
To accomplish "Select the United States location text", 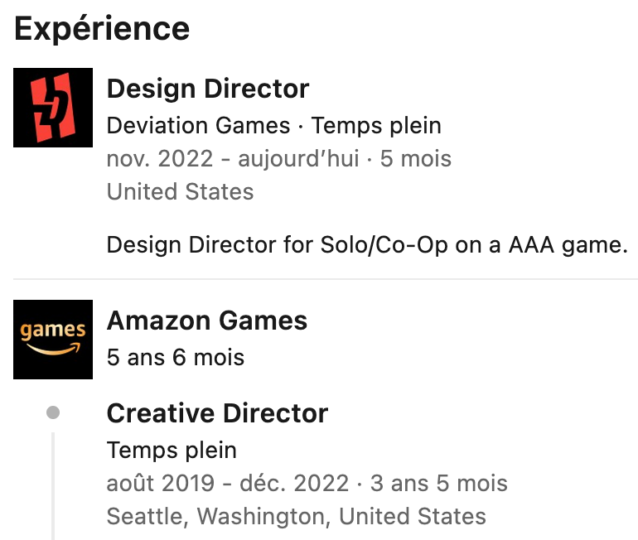I will coord(180,192).
